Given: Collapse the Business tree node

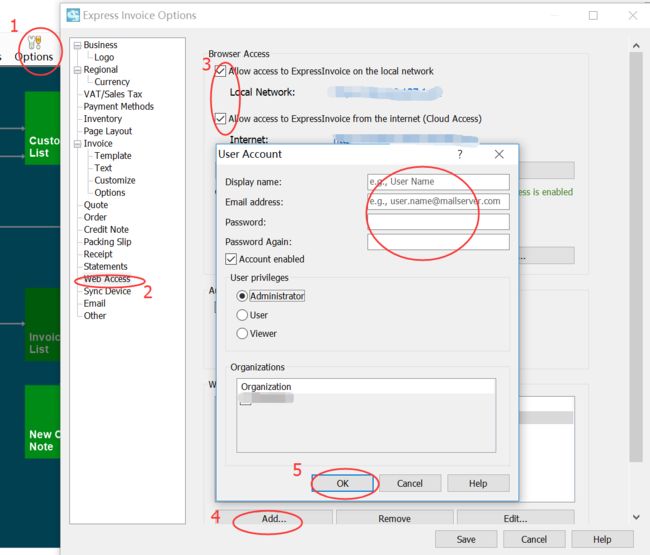Looking at the screenshot, I should (77, 45).
